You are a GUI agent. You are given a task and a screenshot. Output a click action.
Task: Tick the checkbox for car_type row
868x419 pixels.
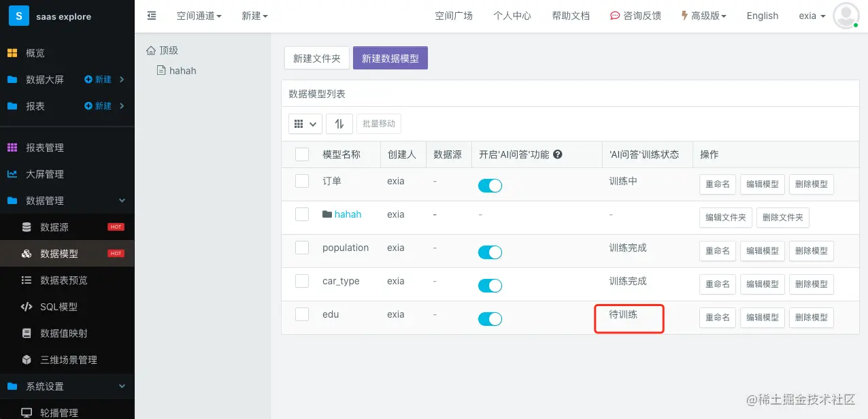point(302,281)
